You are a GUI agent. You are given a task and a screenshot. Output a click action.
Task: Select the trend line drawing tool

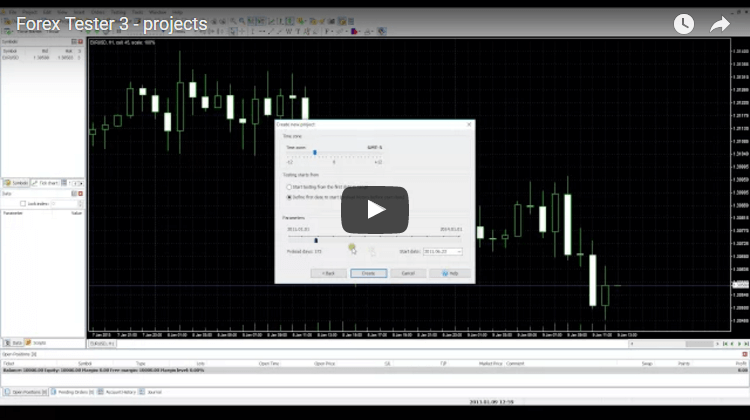point(271,32)
